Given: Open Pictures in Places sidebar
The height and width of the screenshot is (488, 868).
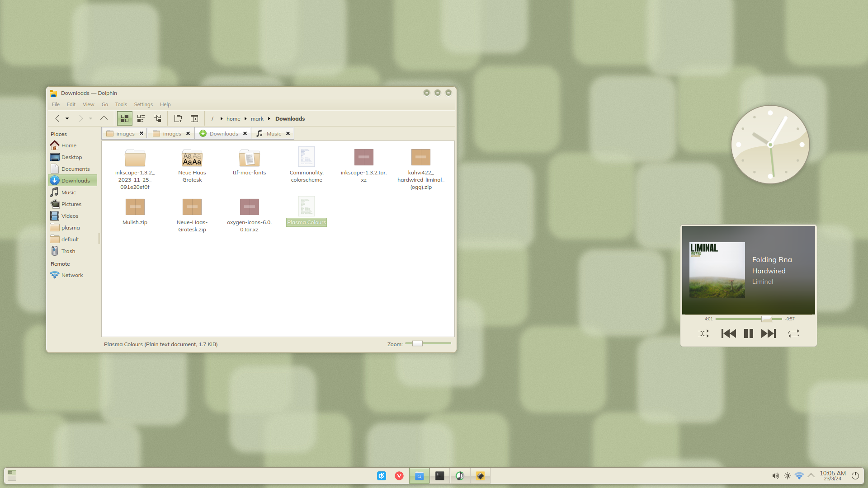Looking at the screenshot, I should [73, 204].
